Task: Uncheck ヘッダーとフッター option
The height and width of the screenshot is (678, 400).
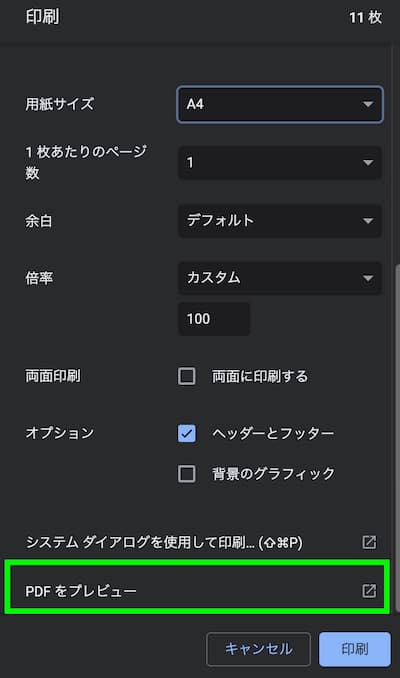Action: point(186,434)
